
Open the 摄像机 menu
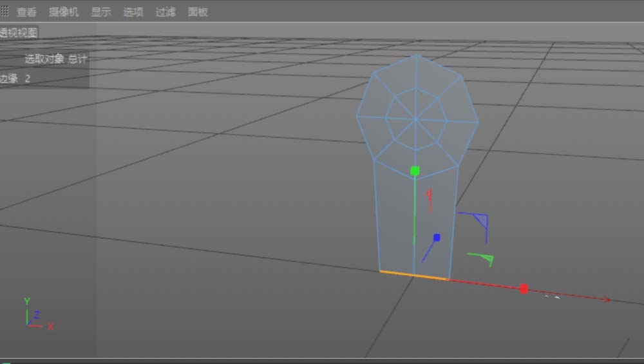tap(64, 12)
